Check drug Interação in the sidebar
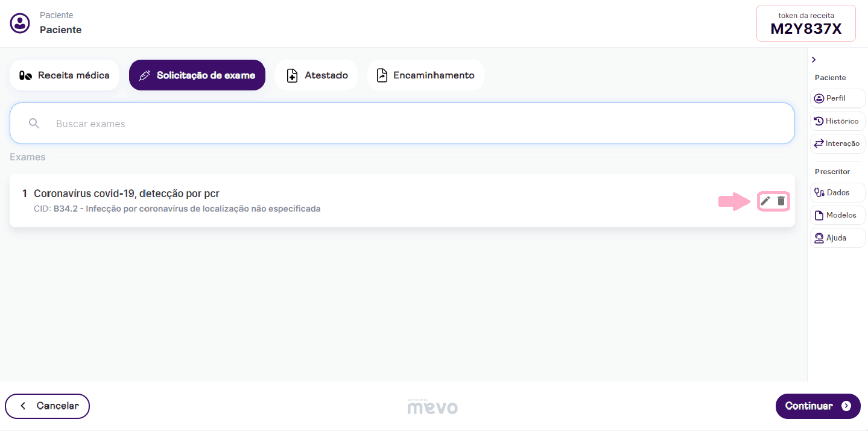Screen dimensions: 868x431 pyautogui.click(x=837, y=143)
